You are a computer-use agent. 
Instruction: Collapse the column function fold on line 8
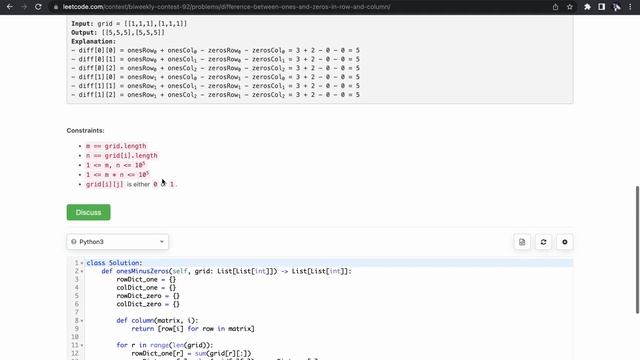82,321
